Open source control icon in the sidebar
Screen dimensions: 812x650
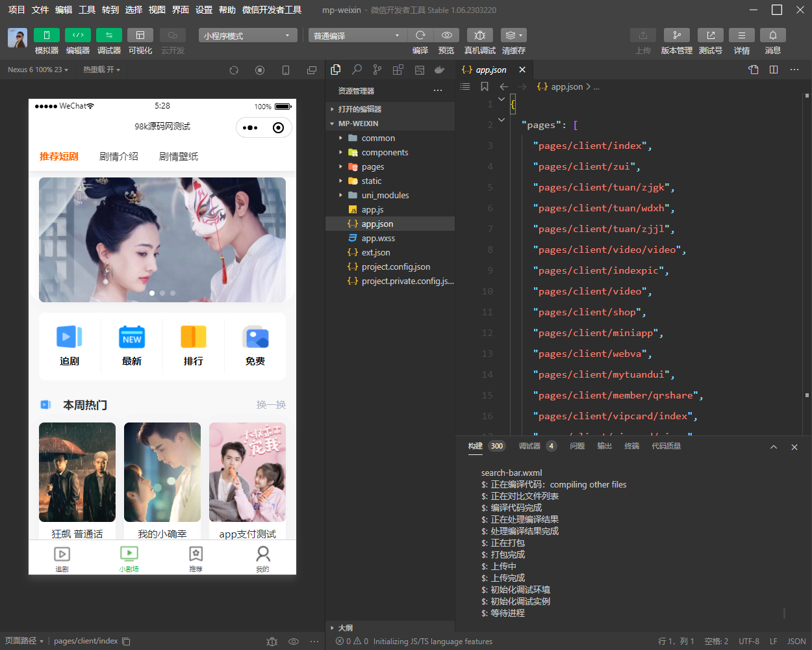377,70
